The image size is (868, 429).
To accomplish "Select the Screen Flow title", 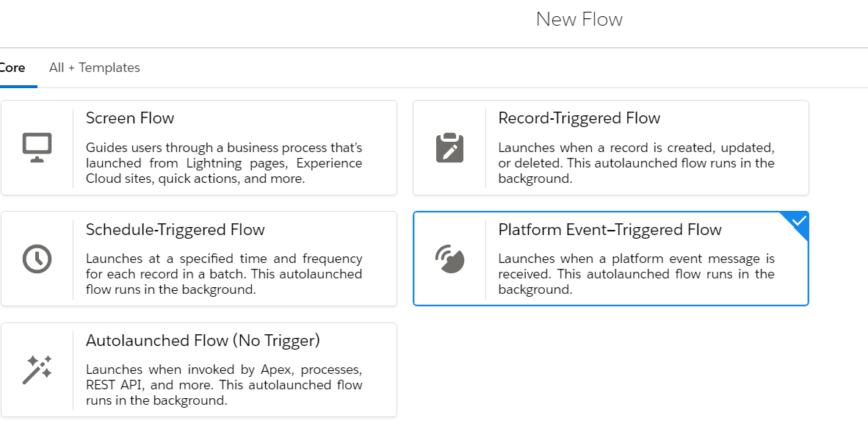I will coord(130,118).
